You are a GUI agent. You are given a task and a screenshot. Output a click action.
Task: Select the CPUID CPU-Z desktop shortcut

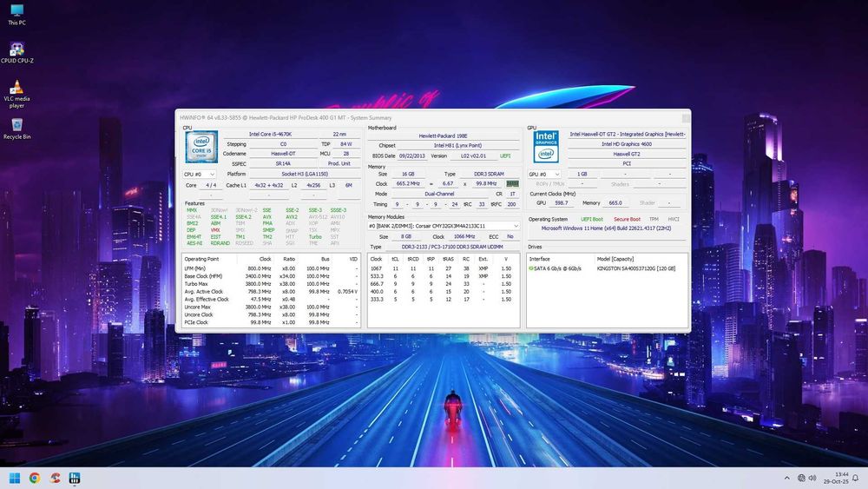pyautogui.click(x=16, y=53)
